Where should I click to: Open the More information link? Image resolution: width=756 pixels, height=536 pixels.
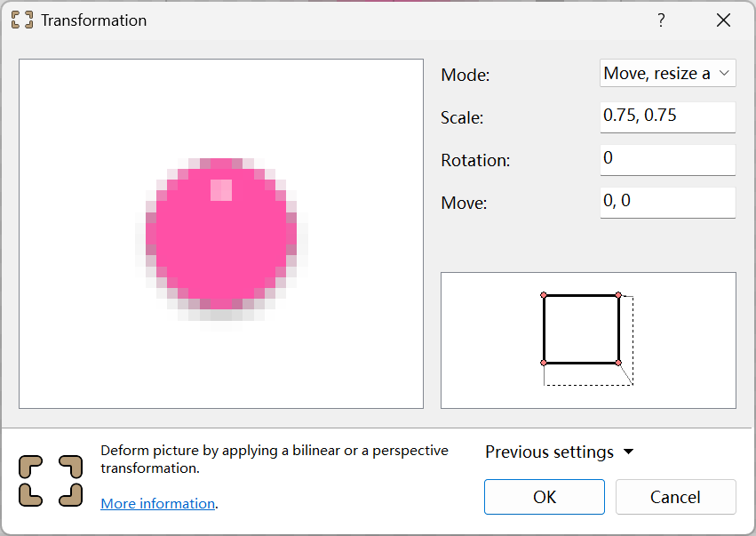click(x=157, y=504)
